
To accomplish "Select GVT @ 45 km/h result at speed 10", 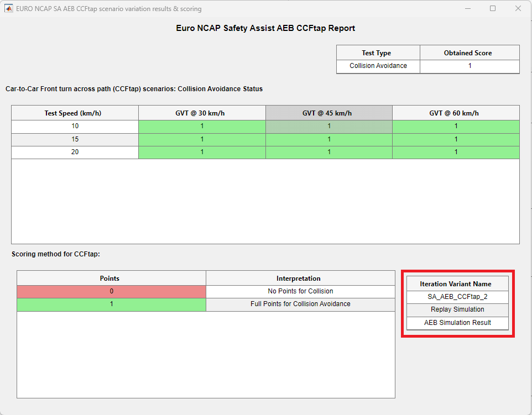I will pos(329,127).
